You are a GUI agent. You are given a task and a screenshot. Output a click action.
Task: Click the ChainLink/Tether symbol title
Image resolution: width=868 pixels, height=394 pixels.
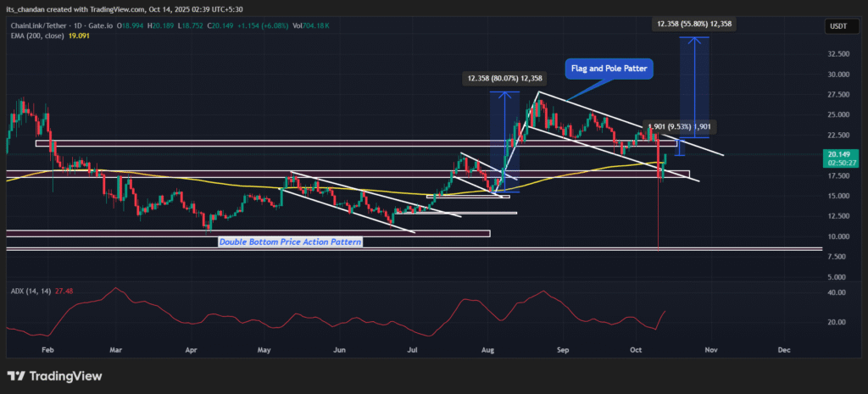tap(42, 27)
